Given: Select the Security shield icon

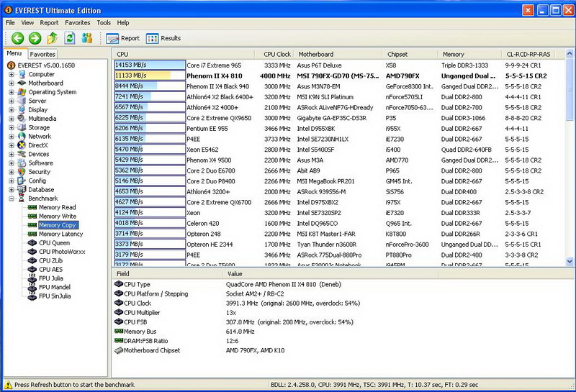Looking at the screenshot, I should 22,171.
